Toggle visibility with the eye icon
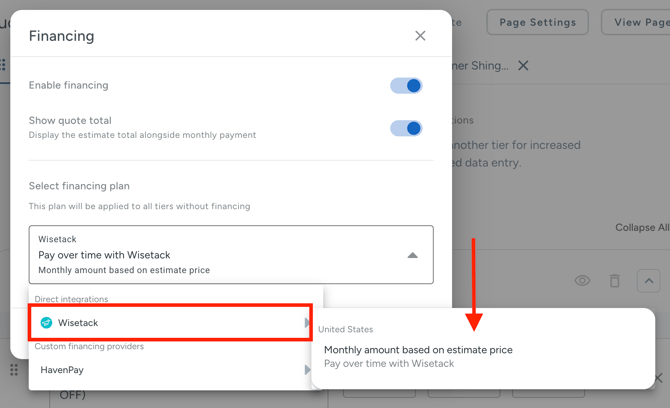The width and height of the screenshot is (670, 408). coord(582,281)
